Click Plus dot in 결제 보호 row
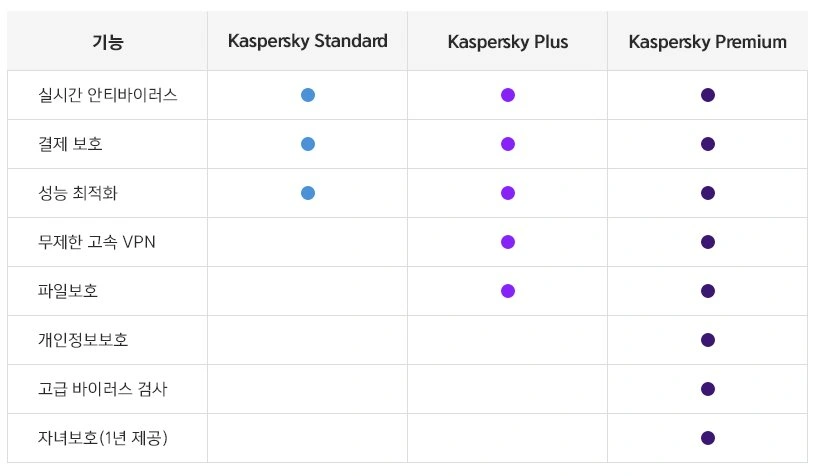 coord(507,144)
